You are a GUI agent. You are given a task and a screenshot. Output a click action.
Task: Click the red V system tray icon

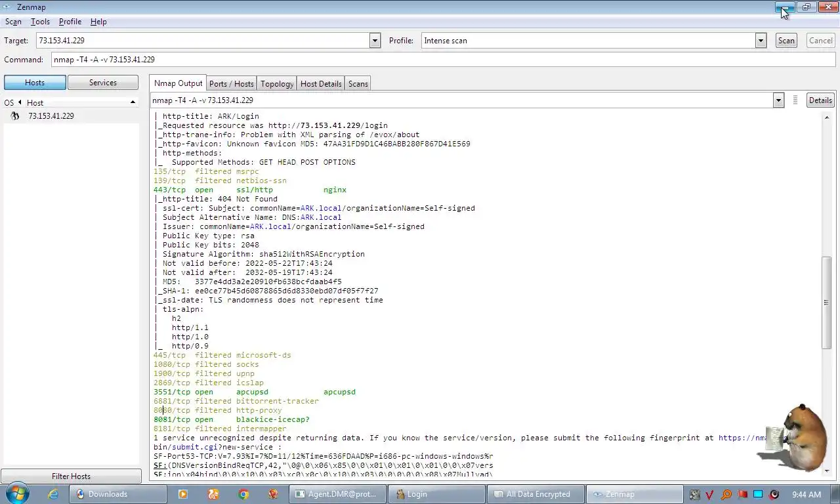pos(711,494)
